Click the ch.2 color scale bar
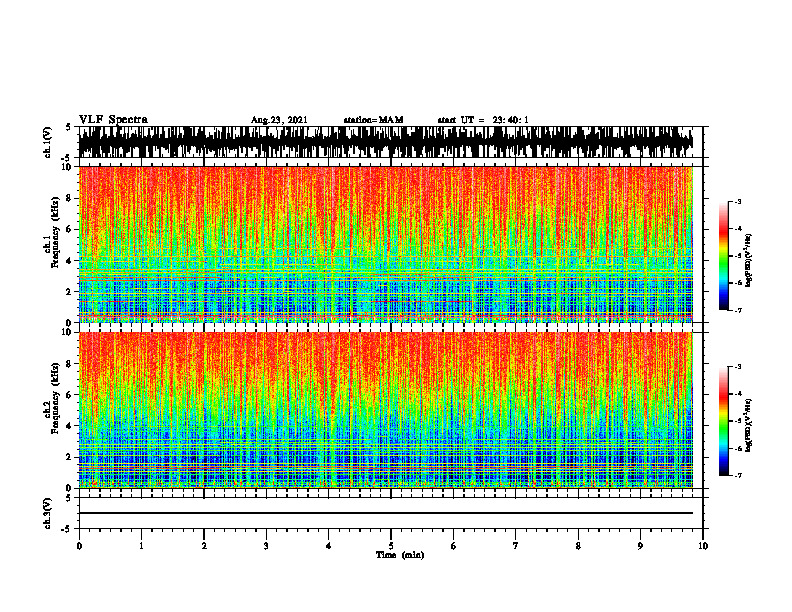Image resolution: width=792 pixels, height=612 pixels. coord(723,421)
